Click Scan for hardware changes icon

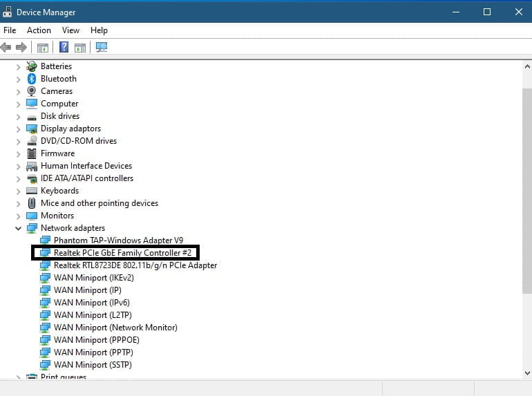pyautogui.click(x=102, y=48)
